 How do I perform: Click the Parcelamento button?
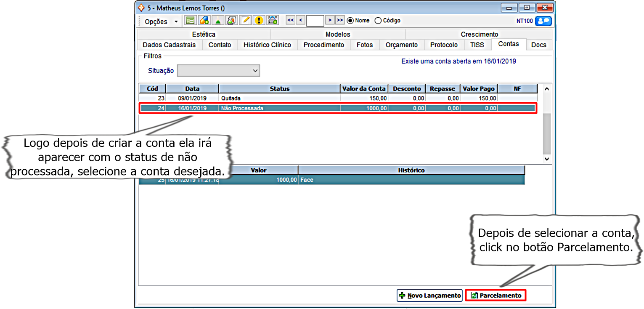tap(496, 296)
